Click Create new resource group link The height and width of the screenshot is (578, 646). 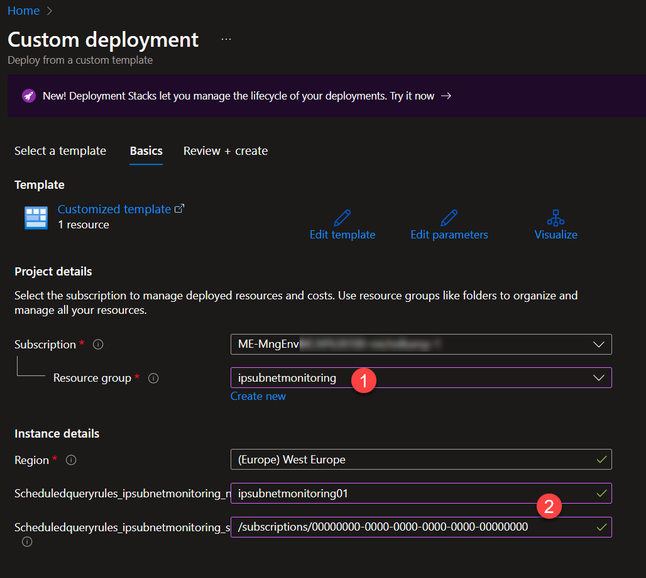[258, 396]
